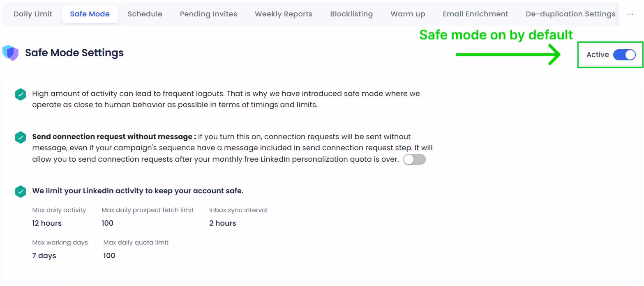This screenshot has height=286, width=644.
Task: Click the Inbox sync interval value of 2 hours
Action: pos(222,223)
